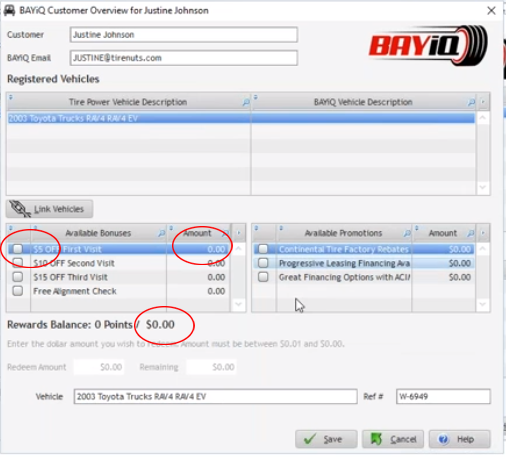
Task: Select 2003 Toyota Trucks RAV4 EV vehicle row
Action: [x=241, y=118]
